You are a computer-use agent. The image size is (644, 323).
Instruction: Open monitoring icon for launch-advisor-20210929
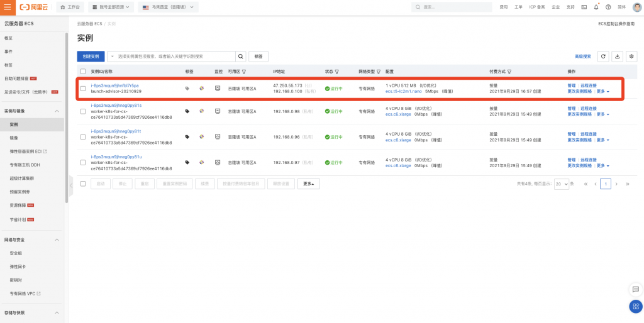[x=218, y=88]
